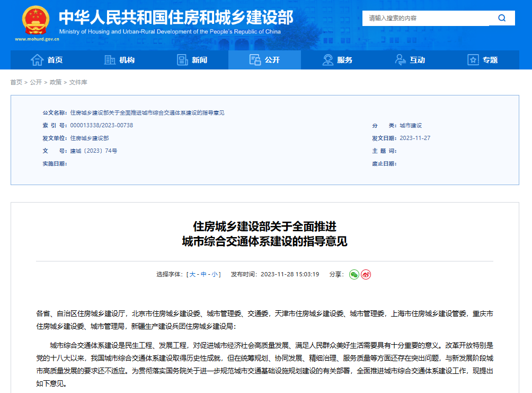Viewport: 532px width, 393px height.
Task: Open the 公开 navigation tab
Action: [264, 60]
